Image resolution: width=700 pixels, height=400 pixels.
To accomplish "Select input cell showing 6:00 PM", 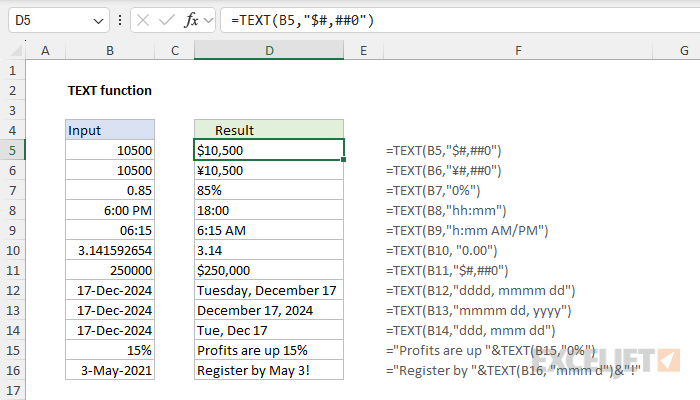I will click(x=110, y=210).
